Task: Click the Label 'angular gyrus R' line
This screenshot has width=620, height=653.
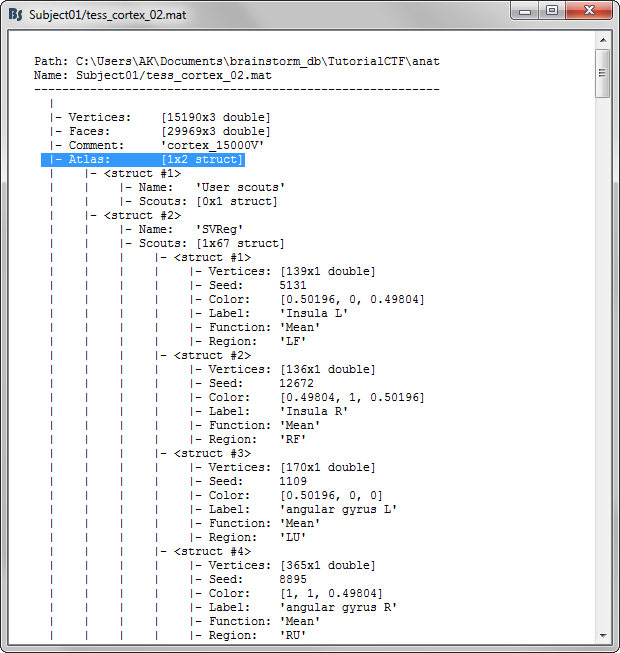Action: point(296,607)
